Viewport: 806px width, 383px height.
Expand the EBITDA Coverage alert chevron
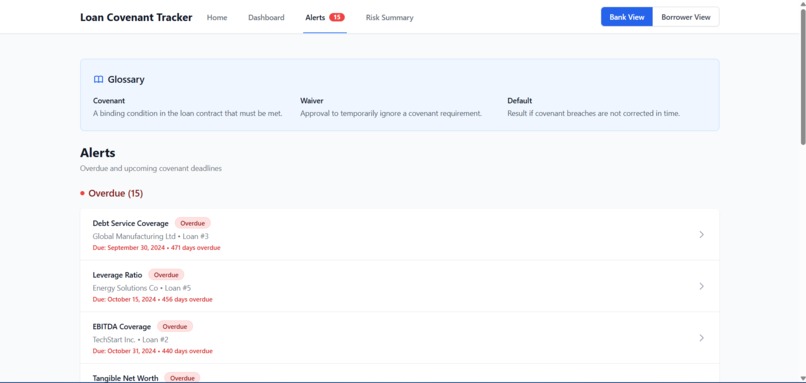tap(701, 338)
